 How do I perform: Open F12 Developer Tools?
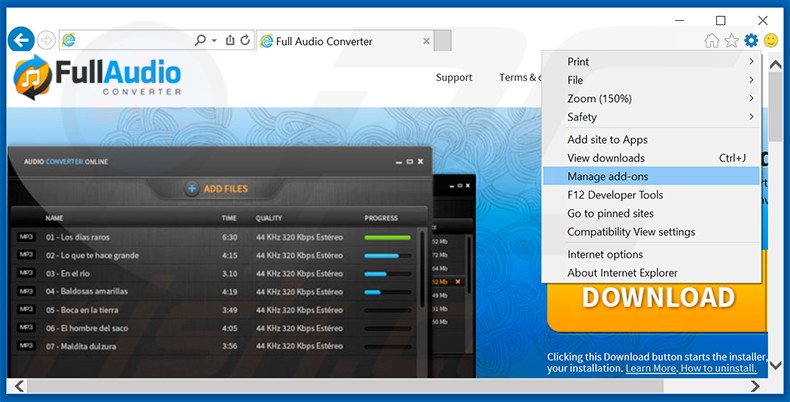click(651, 195)
